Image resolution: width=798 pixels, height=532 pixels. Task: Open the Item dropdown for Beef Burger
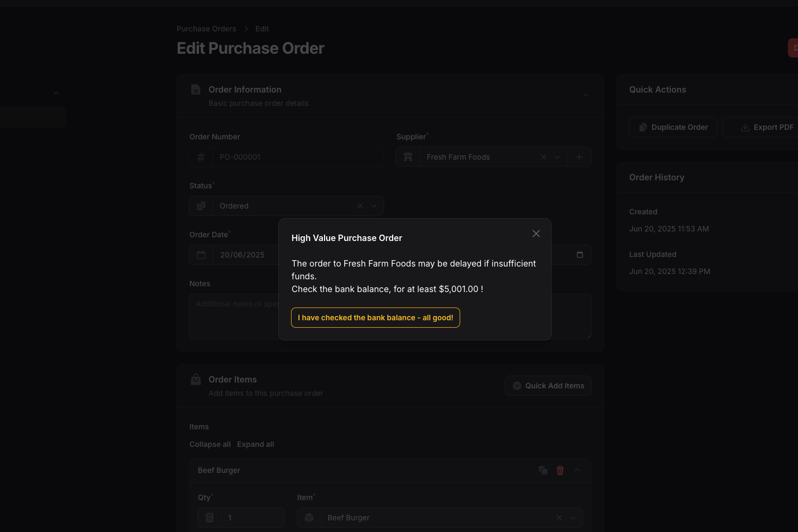[573, 517]
